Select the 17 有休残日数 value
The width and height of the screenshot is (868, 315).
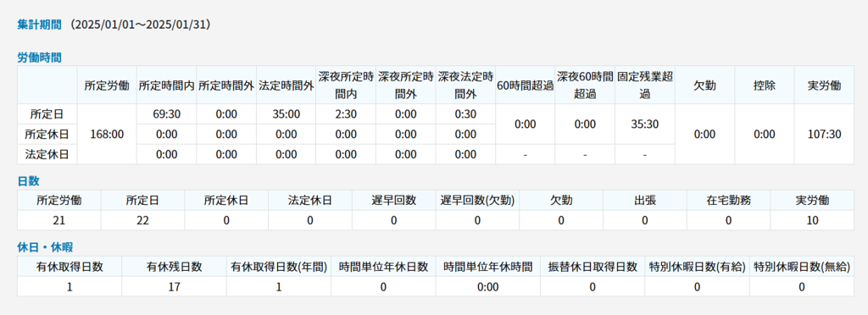click(x=174, y=287)
